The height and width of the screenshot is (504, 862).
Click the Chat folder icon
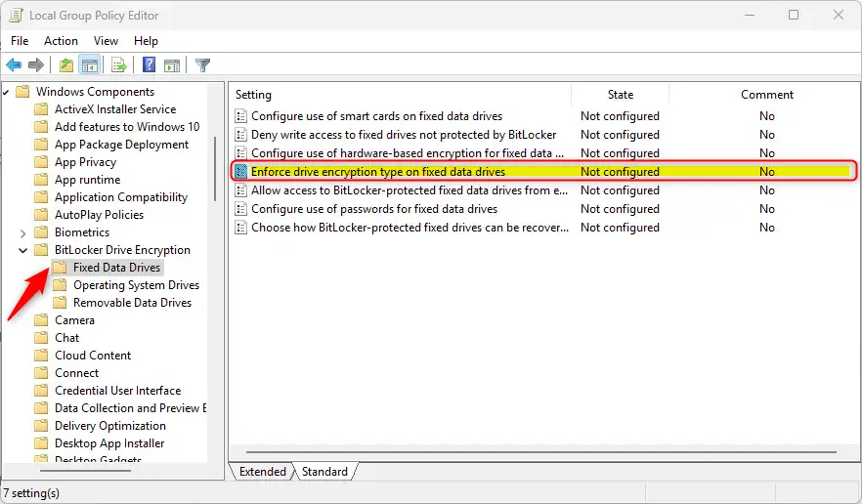[x=41, y=338]
